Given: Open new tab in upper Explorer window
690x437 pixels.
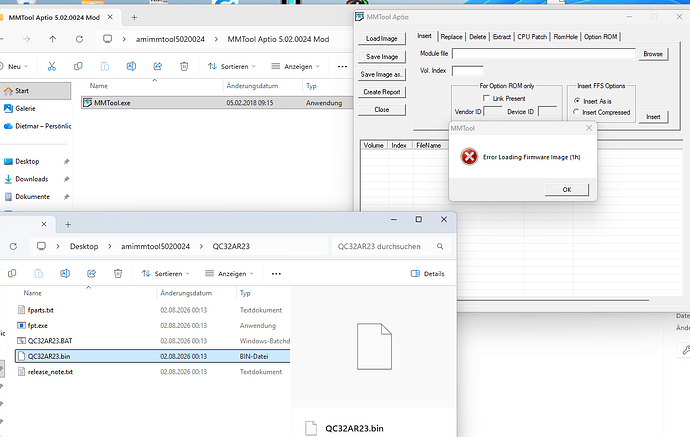Looking at the screenshot, I should click(x=134, y=18).
